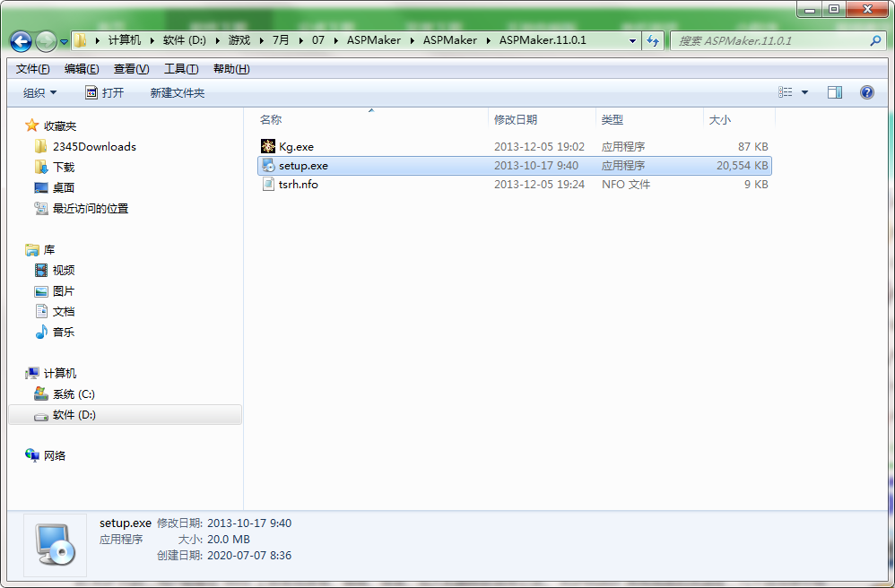Select 网络 in navigation pane
Image resolution: width=895 pixels, height=588 pixels.
pyautogui.click(x=55, y=455)
